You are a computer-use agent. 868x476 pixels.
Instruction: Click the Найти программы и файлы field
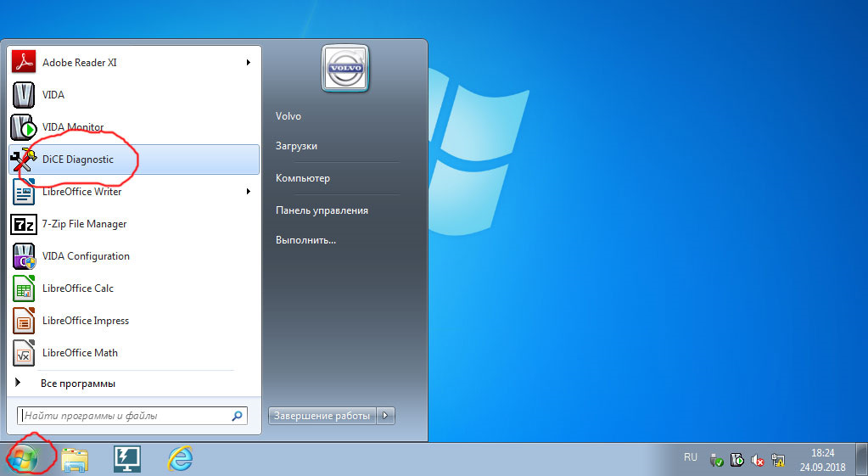pyautogui.click(x=132, y=416)
